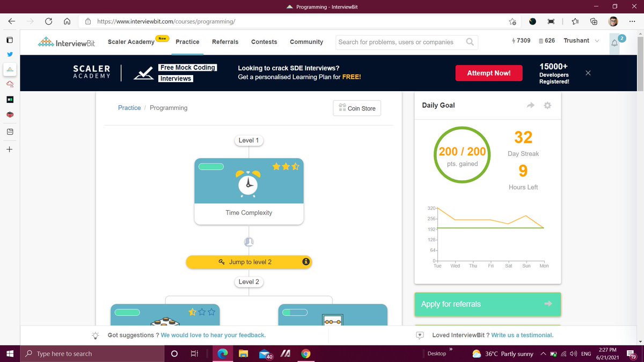Expand the Trushant user dropdown

point(581,41)
